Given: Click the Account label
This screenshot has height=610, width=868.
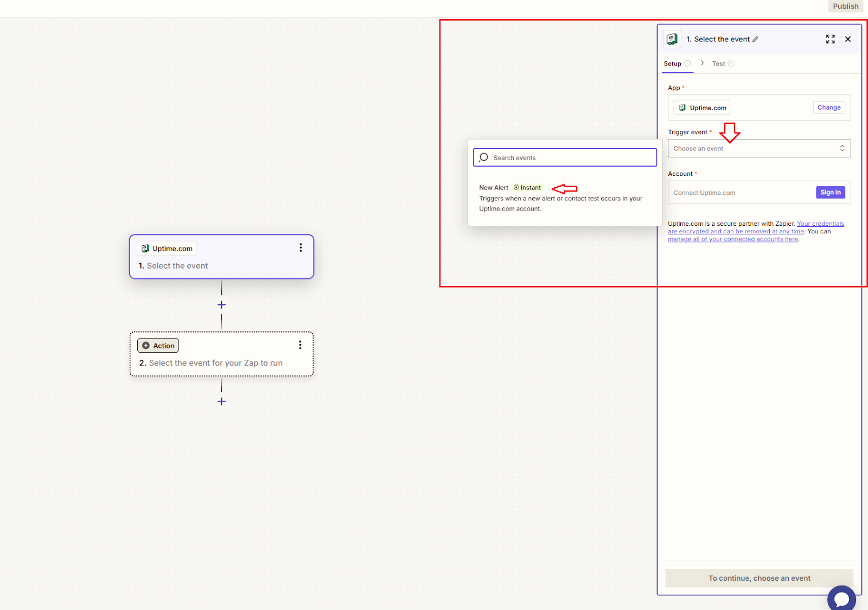Looking at the screenshot, I should coord(680,174).
